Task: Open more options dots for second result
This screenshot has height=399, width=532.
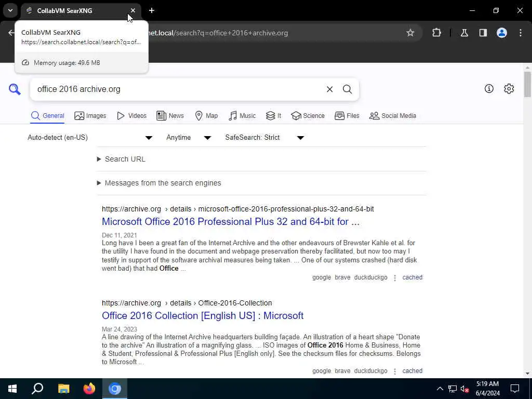Action: [395, 371]
